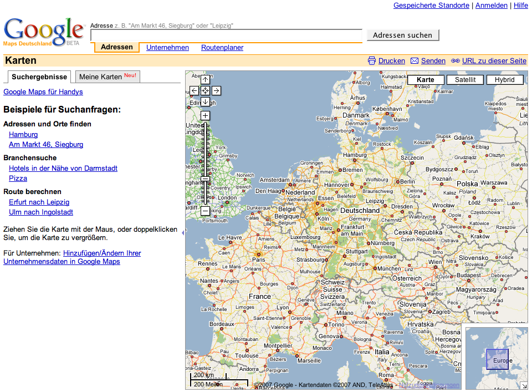The width and height of the screenshot is (532, 392).
Task: Pan the map down with the arrow
Action: [x=205, y=101]
